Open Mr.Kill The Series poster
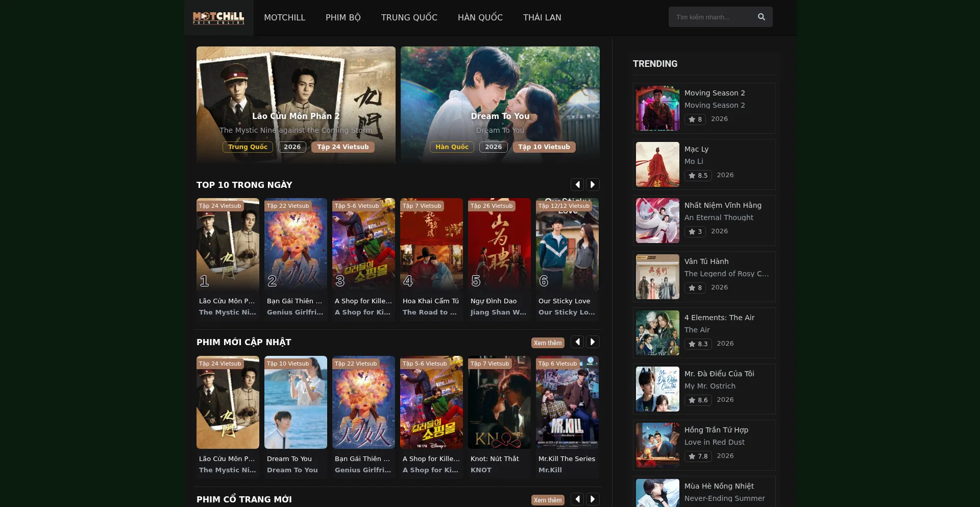 tap(567, 402)
